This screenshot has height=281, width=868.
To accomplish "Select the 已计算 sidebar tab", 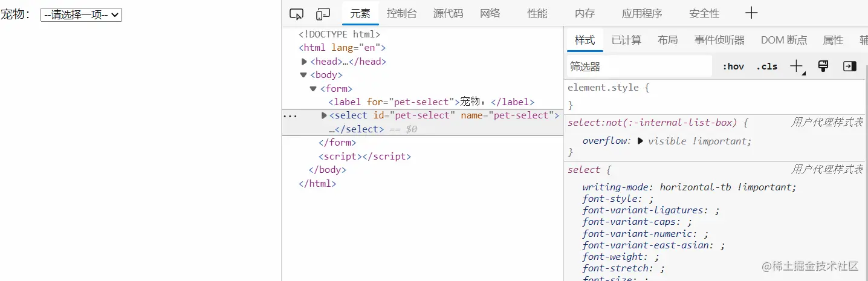I will pos(626,40).
